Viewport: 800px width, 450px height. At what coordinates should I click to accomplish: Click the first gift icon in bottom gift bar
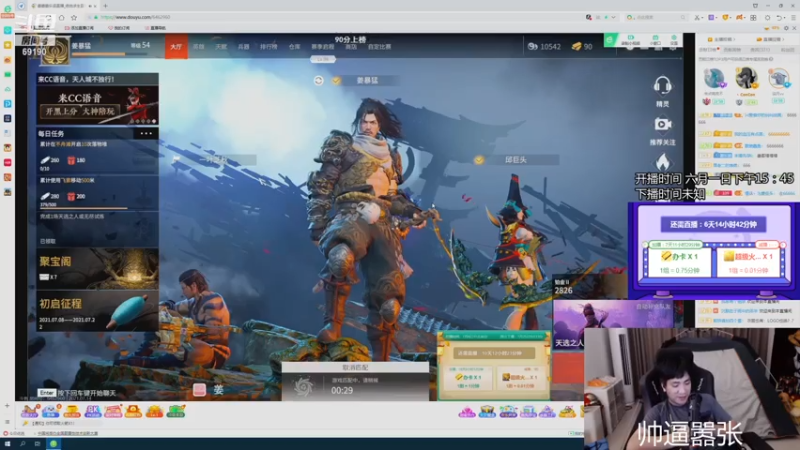(x=30, y=411)
